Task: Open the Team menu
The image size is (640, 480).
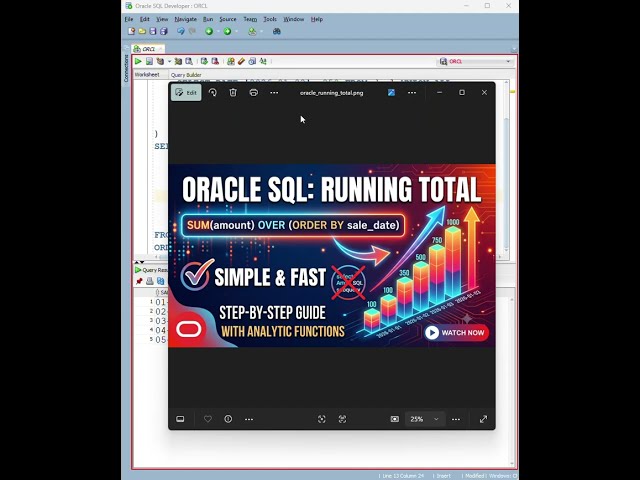Action: coord(250,19)
